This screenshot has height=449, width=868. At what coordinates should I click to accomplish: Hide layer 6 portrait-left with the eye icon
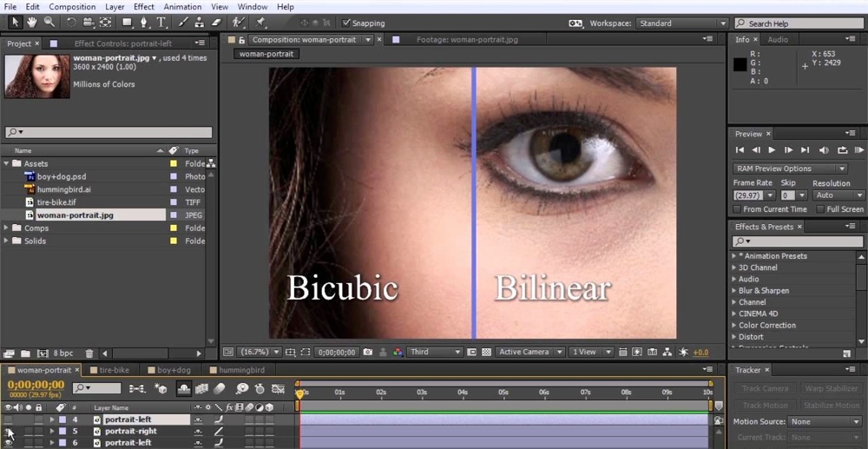click(x=9, y=443)
